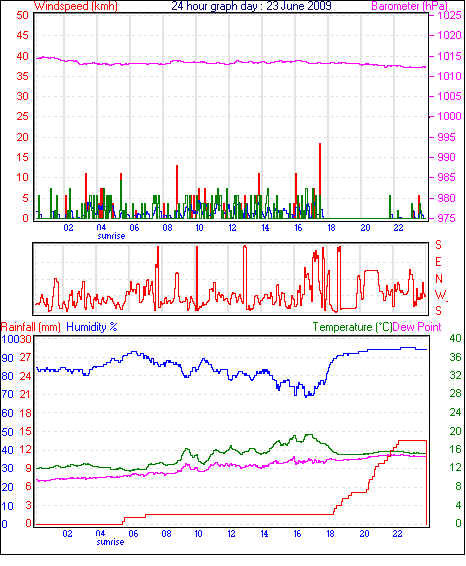Viewport: 466px width, 566px height.
Task: Click the N label on wind direction scale
Action: [439, 279]
